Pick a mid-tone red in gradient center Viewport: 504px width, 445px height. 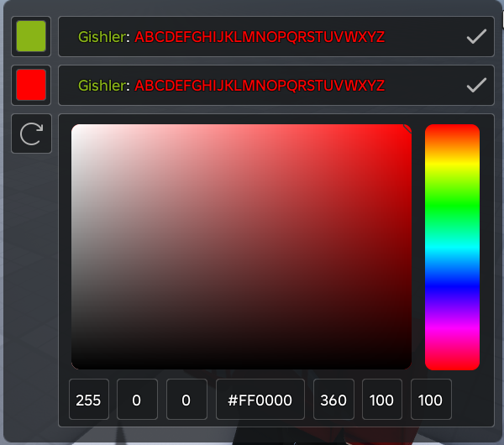tap(241, 247)
